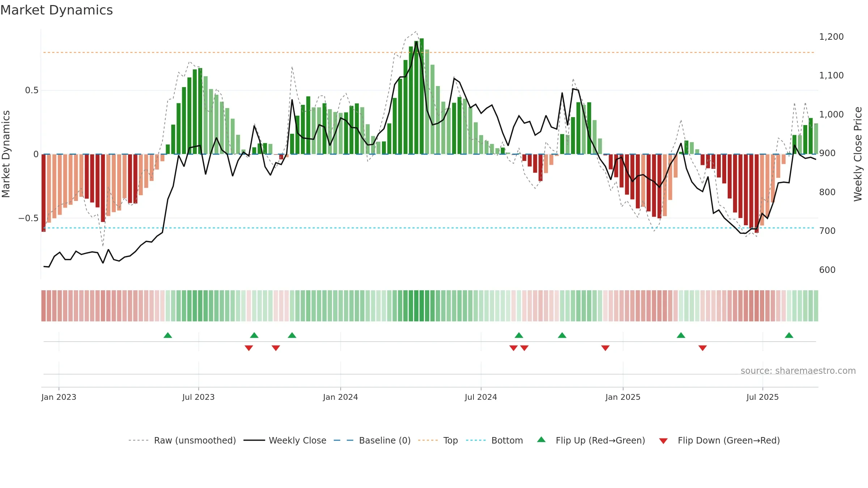Click the Flip Up triangle icon in the legend
The height and width of the screenshot is (488, 868).
tap(541, 440)
